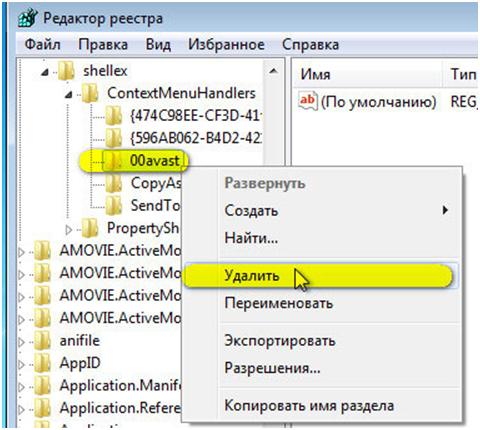Open the Справка menu
The width and height of the screenshot is (480, 430).
[x=310, y=44]
